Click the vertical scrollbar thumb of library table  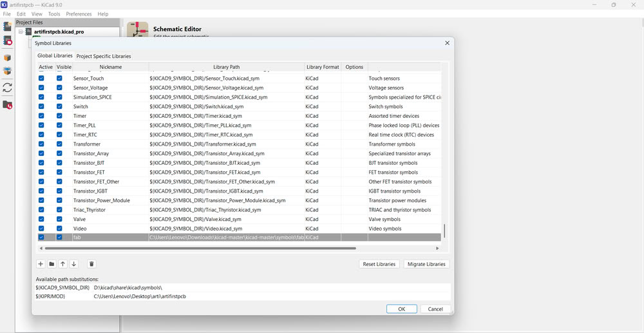444,231
